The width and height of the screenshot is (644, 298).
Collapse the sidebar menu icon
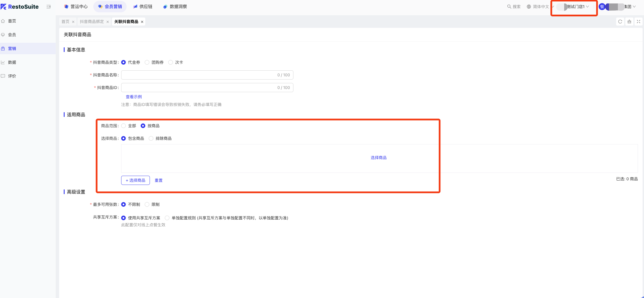click(x=49, y=7)
